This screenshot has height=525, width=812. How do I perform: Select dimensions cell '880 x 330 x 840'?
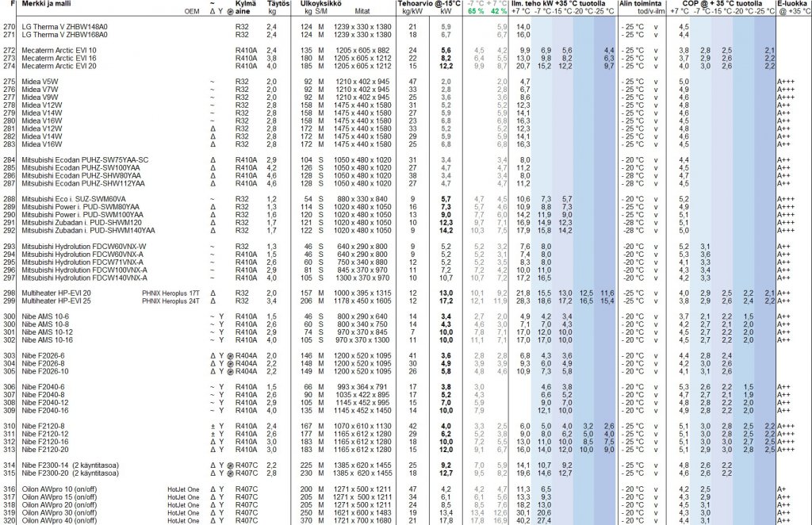362,199
